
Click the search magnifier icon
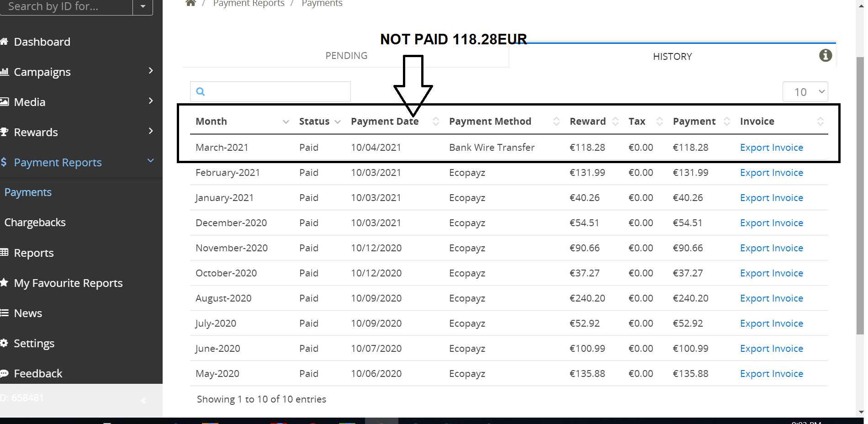(x=200, y=91)
